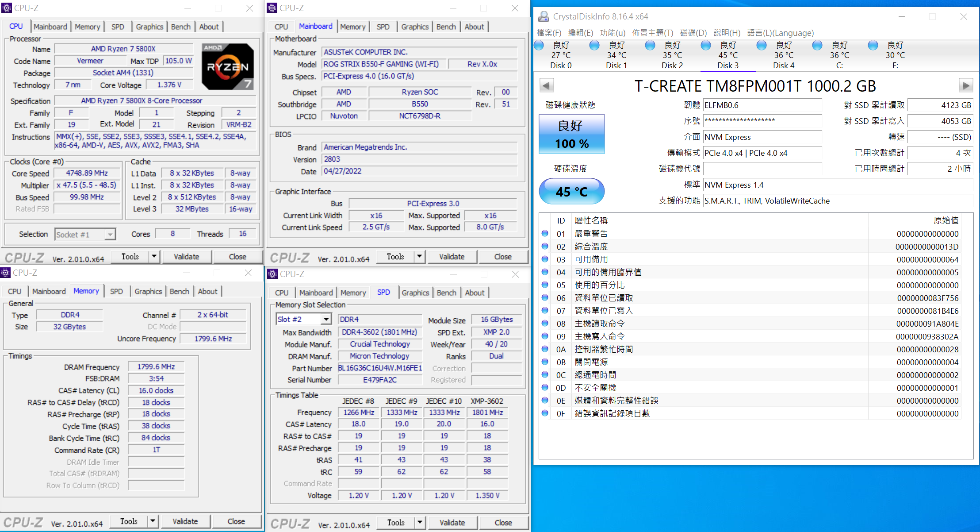980x532 pixels.
Task: Expand Tools dropdown arrow in Mainboard window
Action: 419,256
